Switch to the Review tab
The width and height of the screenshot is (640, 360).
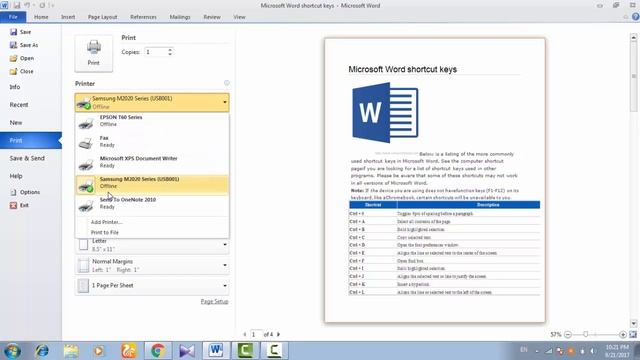(212, 17)
